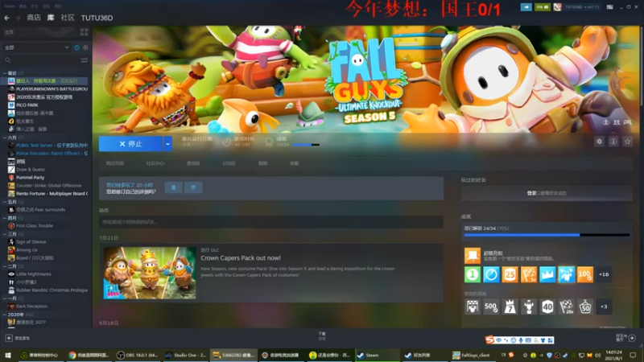644x362 pixels.
Task: View the blue stopwatch achievement
Action: coord(491,274)
